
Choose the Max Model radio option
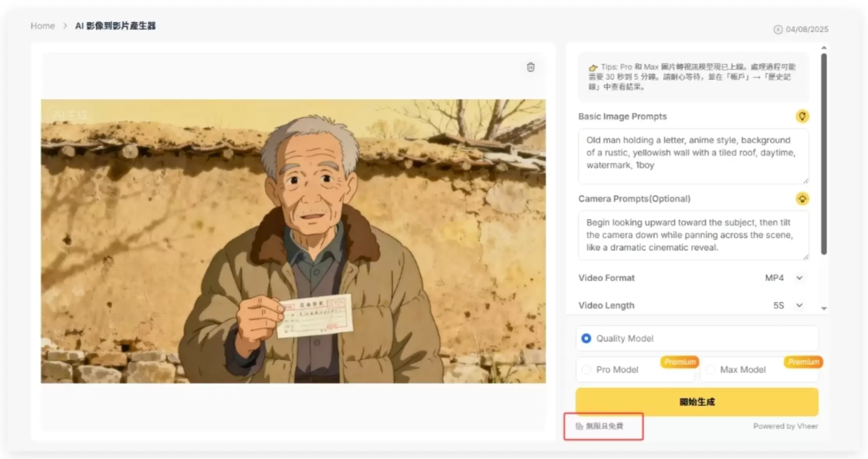[710, 370]
